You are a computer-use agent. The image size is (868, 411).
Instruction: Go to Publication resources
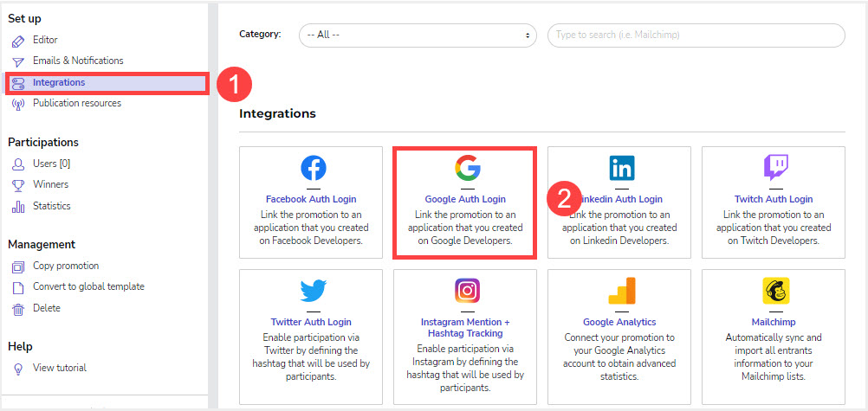pyautogui.click(x=77, y=103)
